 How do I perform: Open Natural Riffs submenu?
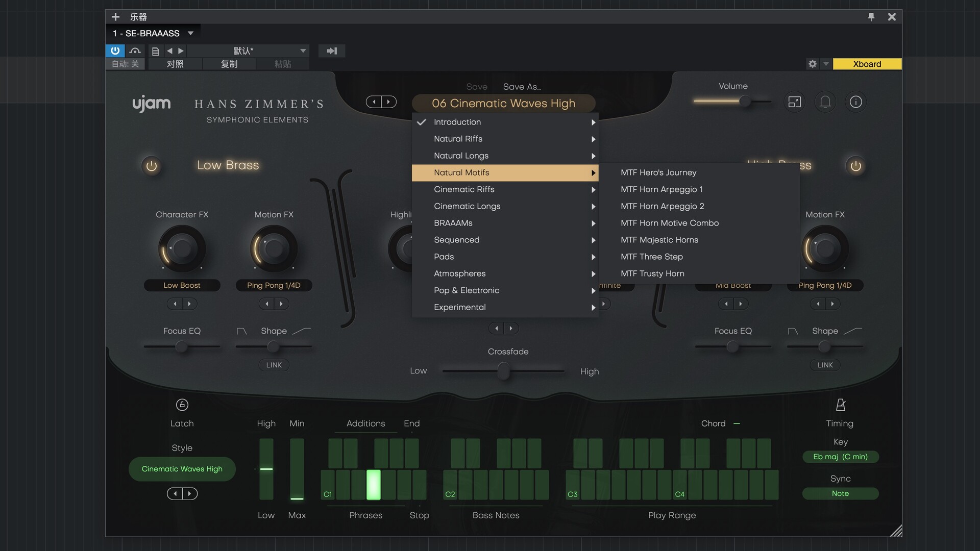click(505, 139)
